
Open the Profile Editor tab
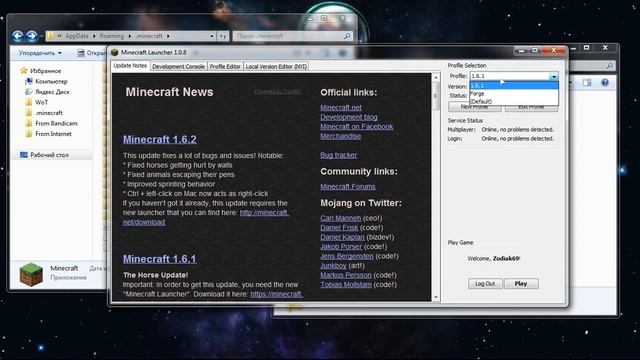(225, 67)
